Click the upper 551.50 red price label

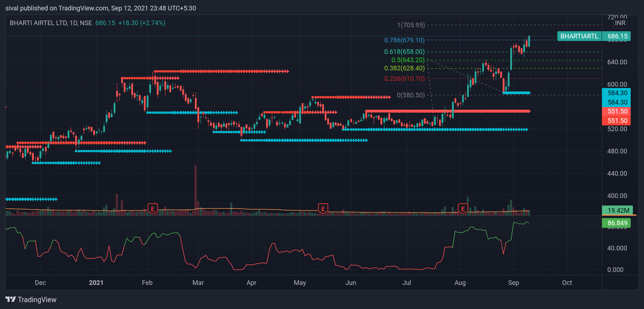point(617,111)
